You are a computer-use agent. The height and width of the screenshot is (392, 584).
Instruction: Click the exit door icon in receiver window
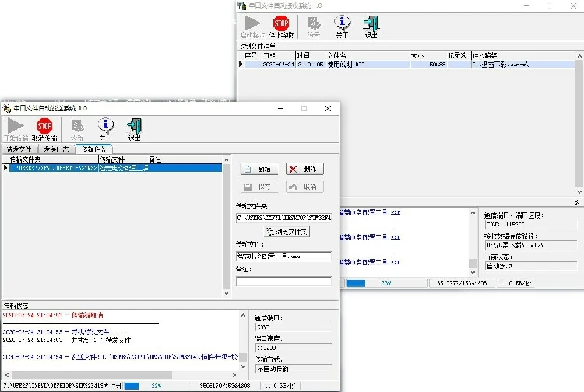tap(371, 23)
